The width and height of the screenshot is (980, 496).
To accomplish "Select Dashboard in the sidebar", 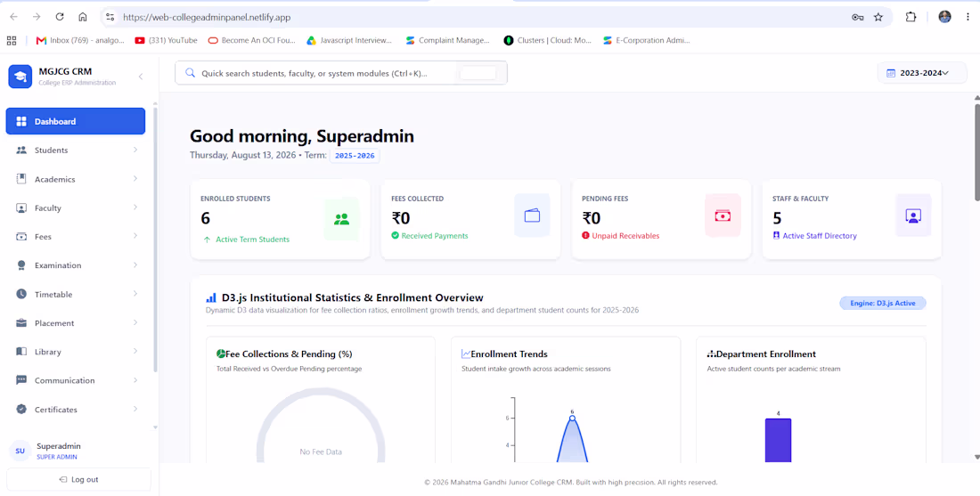I will (76, 121).
